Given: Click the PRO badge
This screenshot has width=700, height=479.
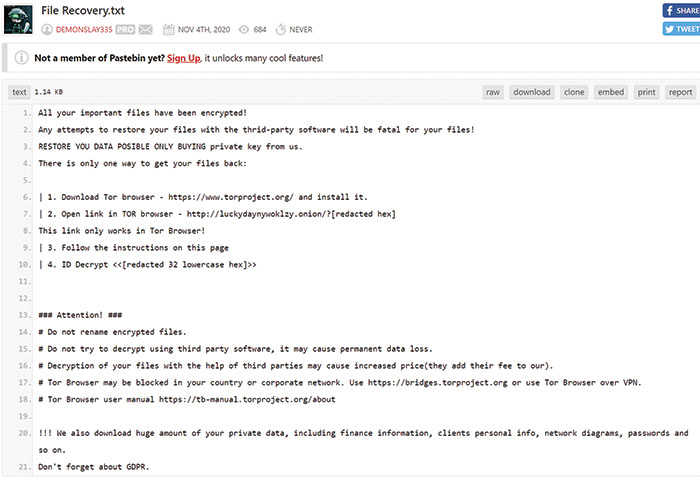Looking at the screenshot, I should coord(125,30).
